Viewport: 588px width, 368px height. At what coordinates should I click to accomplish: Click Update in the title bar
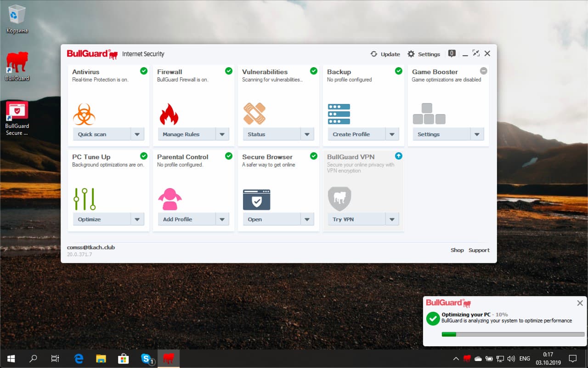[385, 54]
